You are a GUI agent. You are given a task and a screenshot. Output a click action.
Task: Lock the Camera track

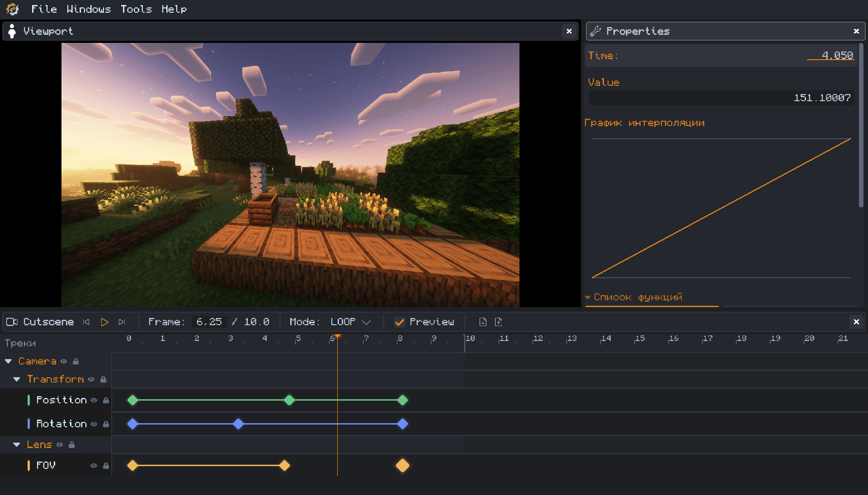[x=76, y=361]
